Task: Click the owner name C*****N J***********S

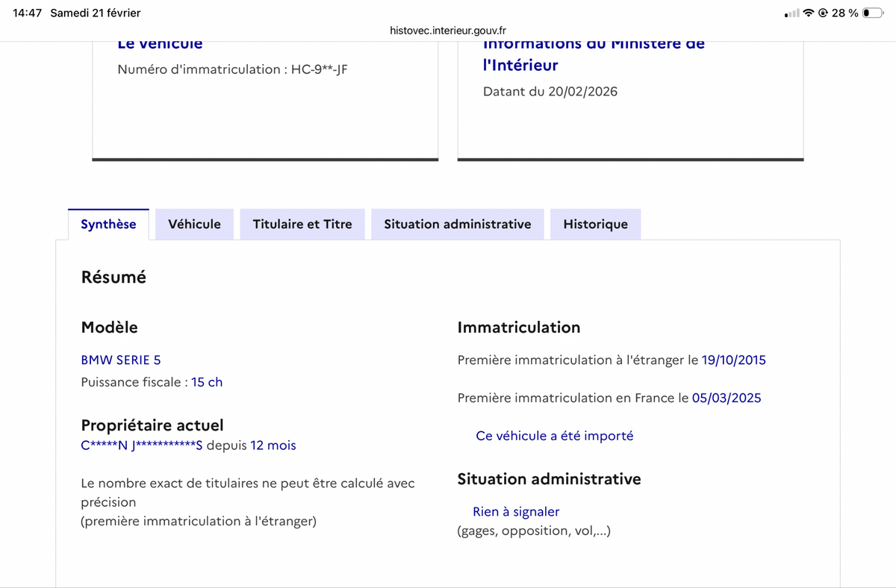Action: point(142,445)
